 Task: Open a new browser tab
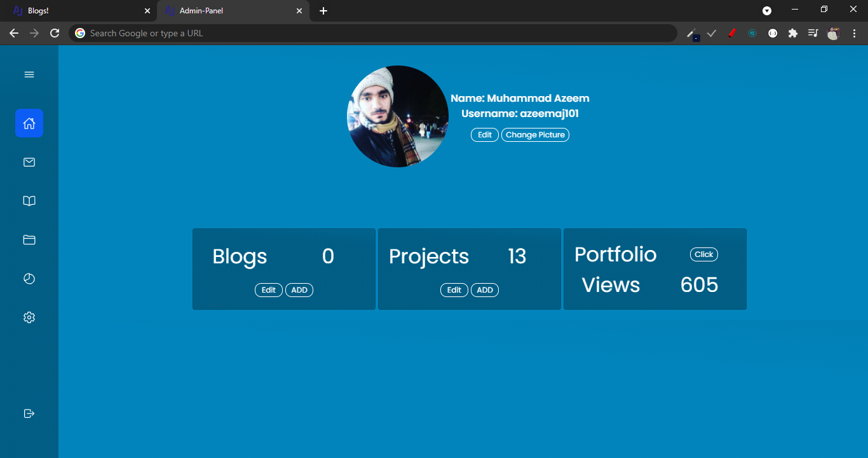coord(323,11)
